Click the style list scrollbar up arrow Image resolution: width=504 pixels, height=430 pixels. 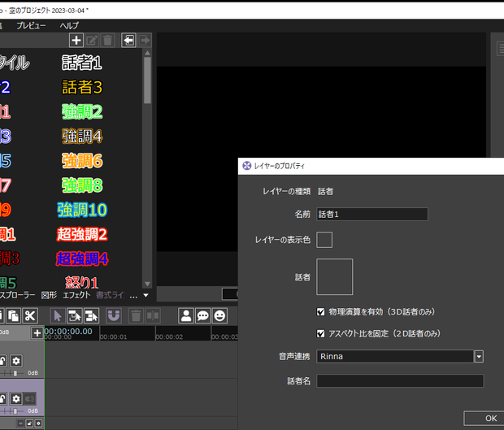click(x=147, y=53)
